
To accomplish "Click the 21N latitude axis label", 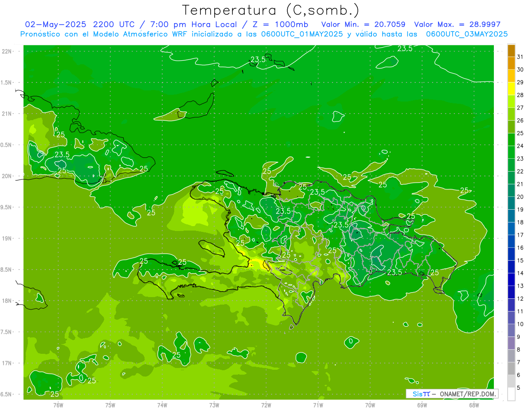I will click(7, 114).
